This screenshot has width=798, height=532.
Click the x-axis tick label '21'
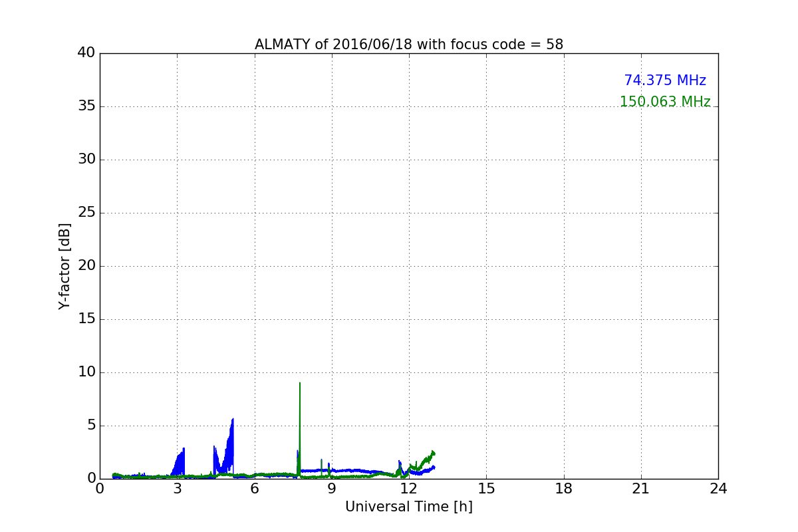[641, 489]
